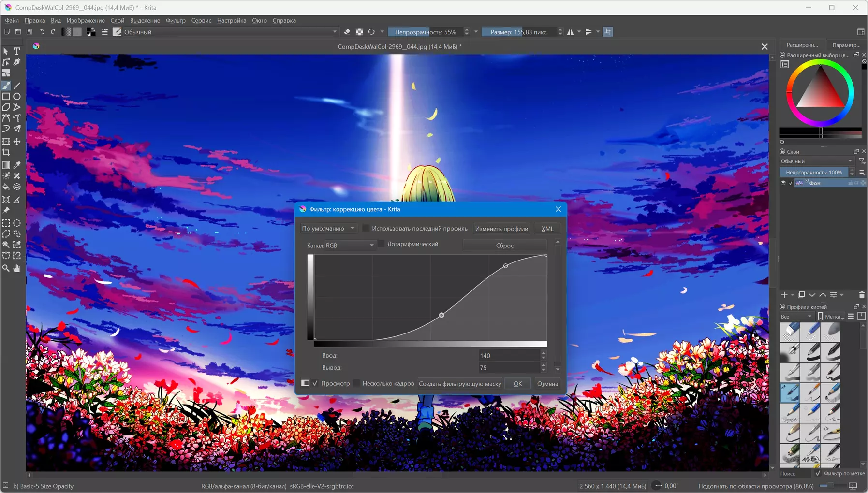Image resolution: width=868 pixels, height=493 pixels.
Task: Click 'Создать фильтрующую маску' button
Action: [x=460, y=384]
